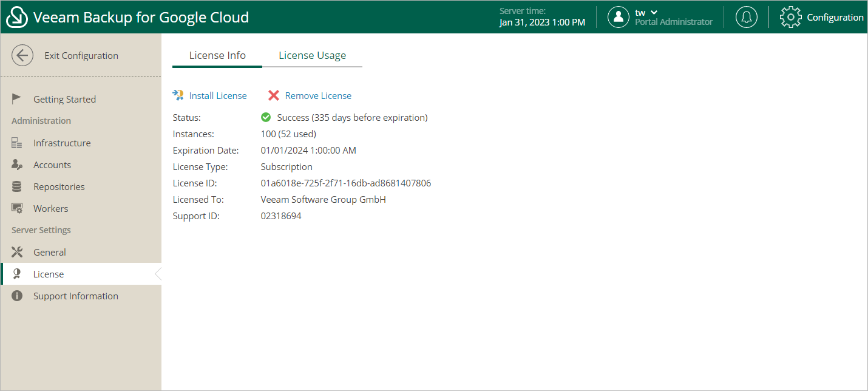Click the Install License arrow icon
This screenshot has width=868, height=391.
178,95
